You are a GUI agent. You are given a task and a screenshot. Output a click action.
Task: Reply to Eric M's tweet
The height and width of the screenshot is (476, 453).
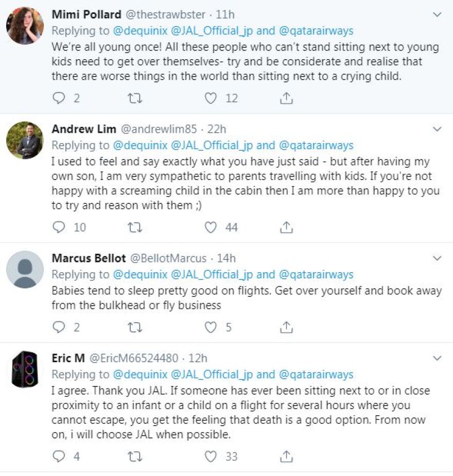tap(59, 456)
